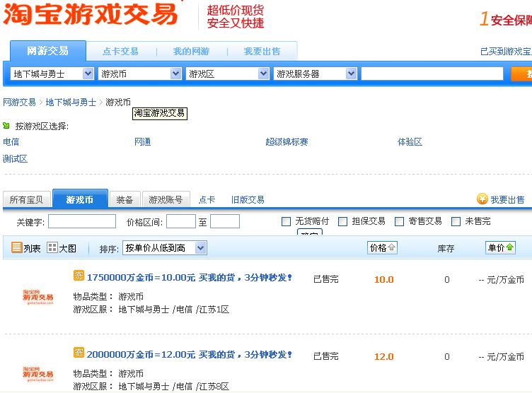
Task: Open the 我的网游 tab
Action: 191,51
